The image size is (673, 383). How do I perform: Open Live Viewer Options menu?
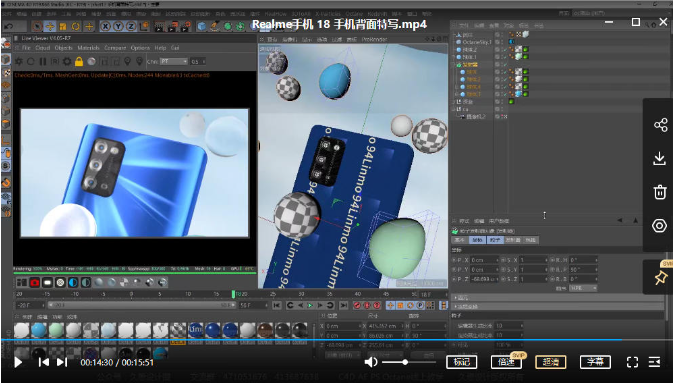140,48
